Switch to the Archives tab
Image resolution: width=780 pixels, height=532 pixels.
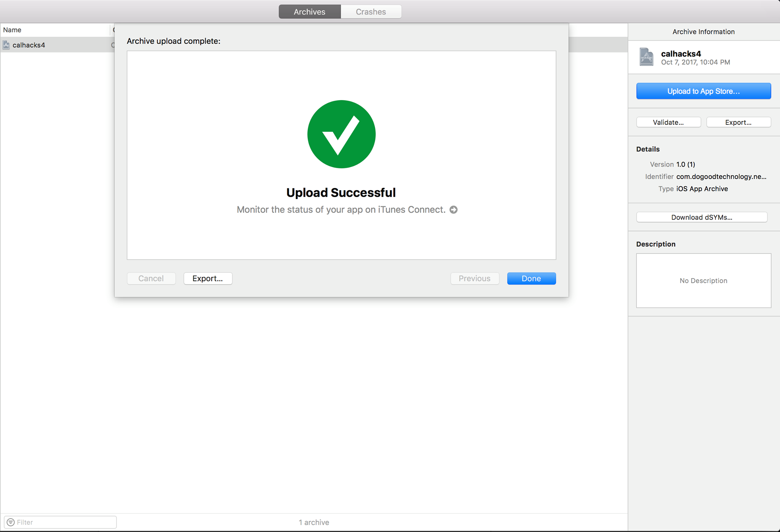tap(309, 12)
